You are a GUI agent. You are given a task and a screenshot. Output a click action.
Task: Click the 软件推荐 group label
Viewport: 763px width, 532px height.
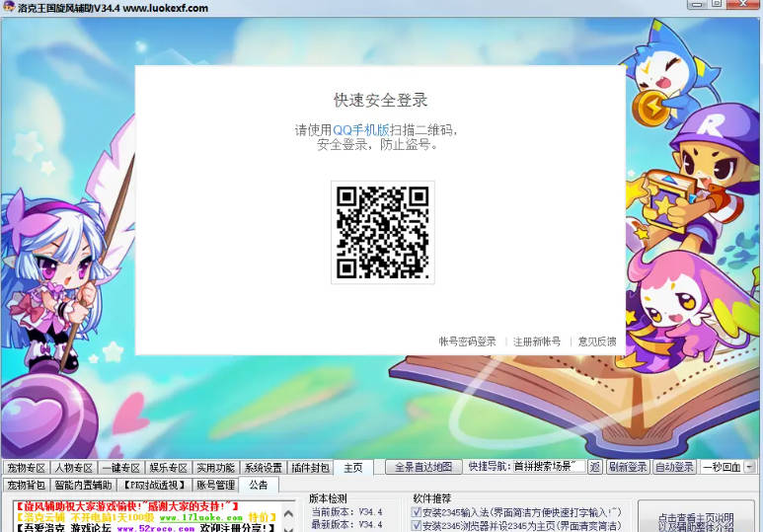[432, 498]
